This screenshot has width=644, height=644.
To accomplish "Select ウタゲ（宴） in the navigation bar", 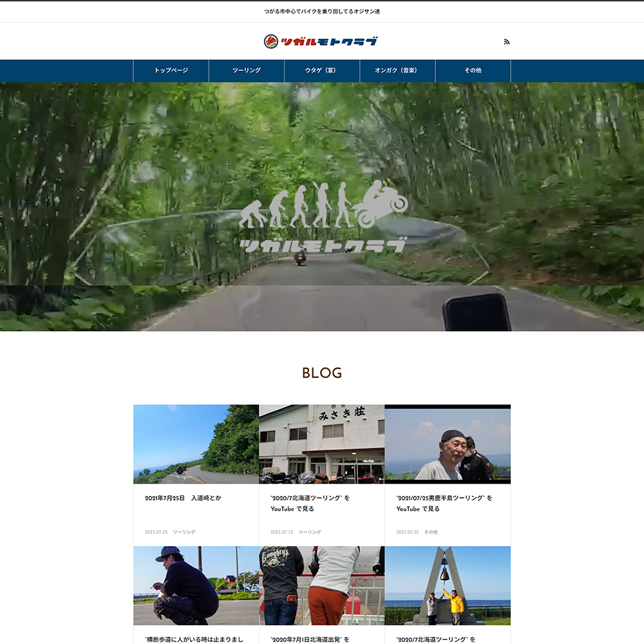I will tap(322, 70).
